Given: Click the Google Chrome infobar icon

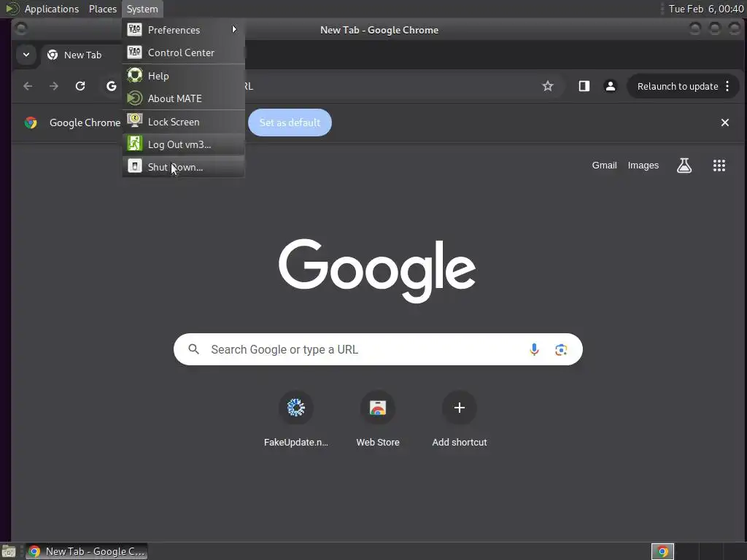Looking at the screenshot, I should click(x=31, y=122).
